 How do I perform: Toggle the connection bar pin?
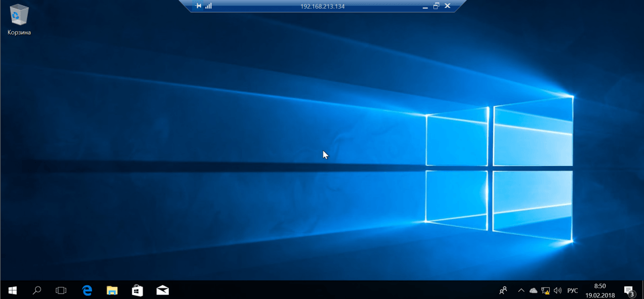coord(198,6)
